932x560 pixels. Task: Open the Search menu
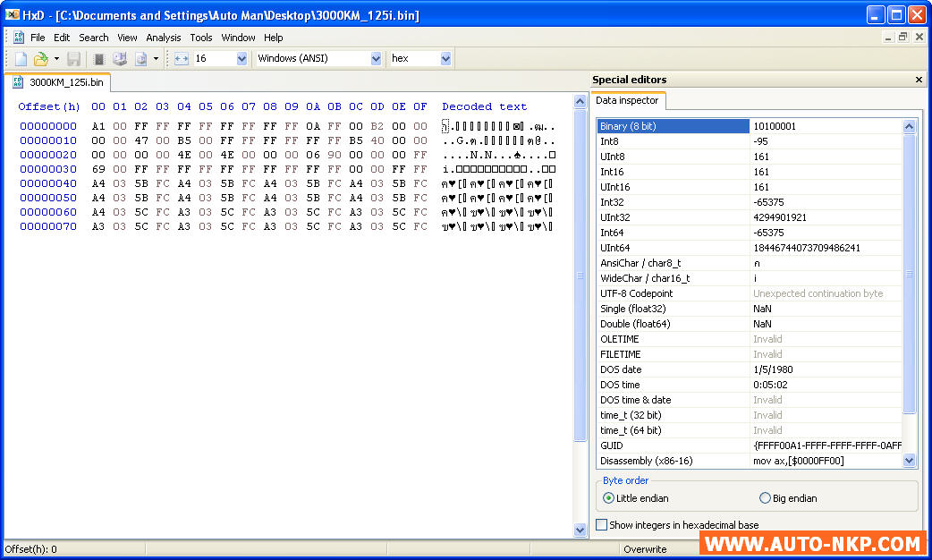pyautogui.click(x=93, y=38)
